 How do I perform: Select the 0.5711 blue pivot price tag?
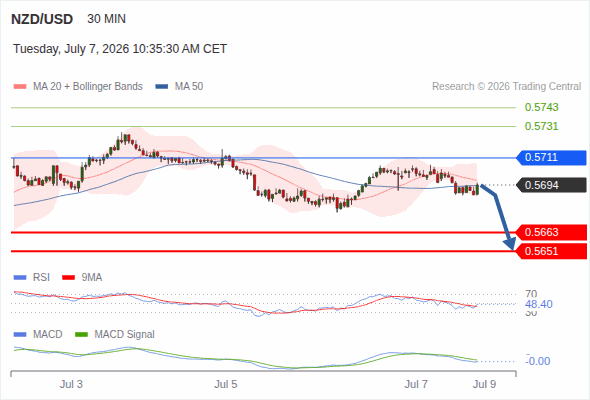pyautogui.click(x=551, y=158)
